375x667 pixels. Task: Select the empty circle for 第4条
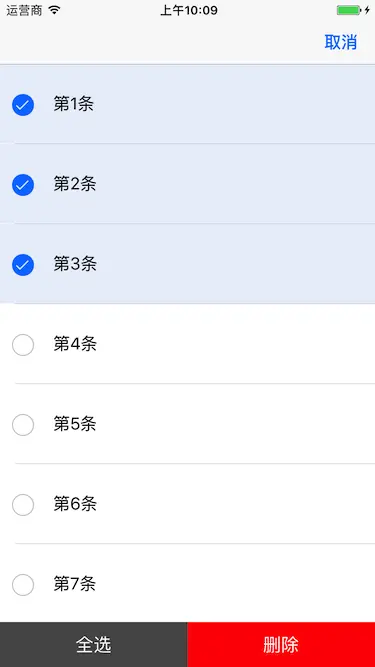point(23,345)
